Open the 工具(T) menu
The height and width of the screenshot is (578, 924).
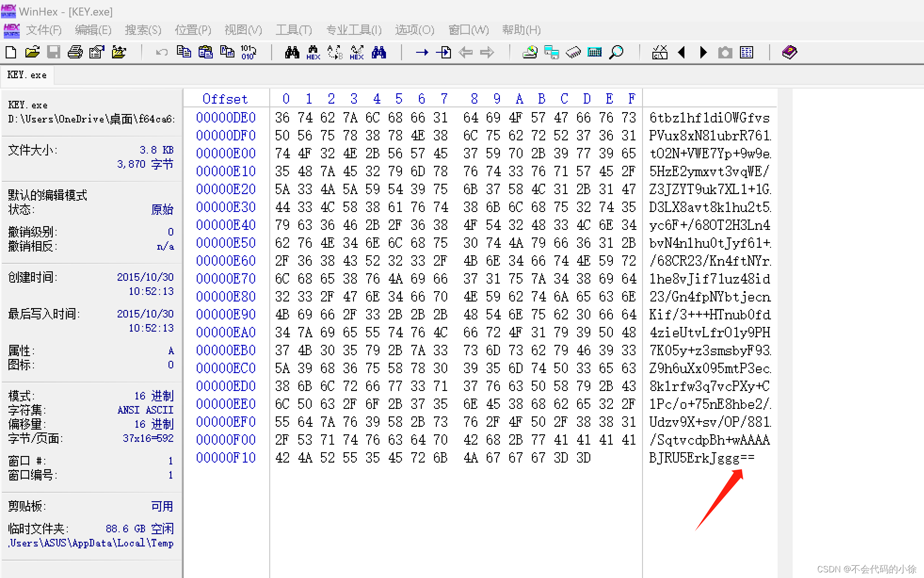[294, 30]
